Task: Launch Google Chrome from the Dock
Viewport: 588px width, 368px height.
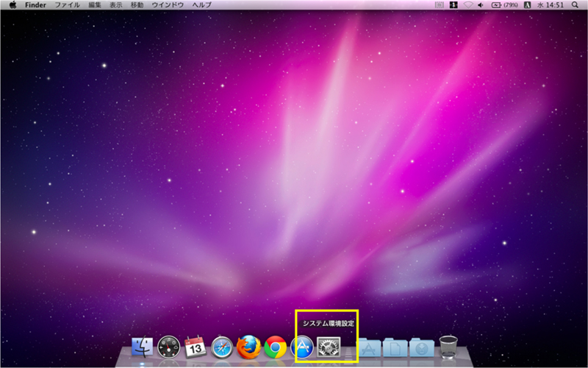Action: point(276,346)
